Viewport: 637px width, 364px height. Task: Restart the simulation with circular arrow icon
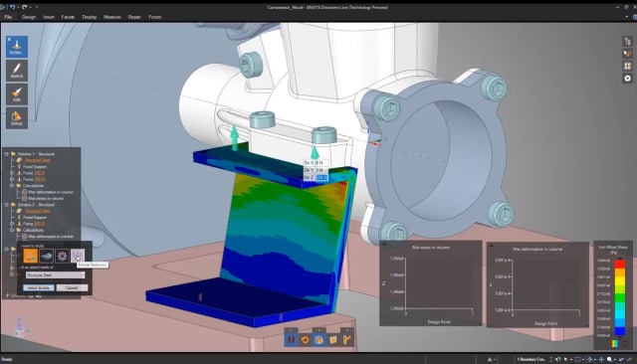click(306, 340)
